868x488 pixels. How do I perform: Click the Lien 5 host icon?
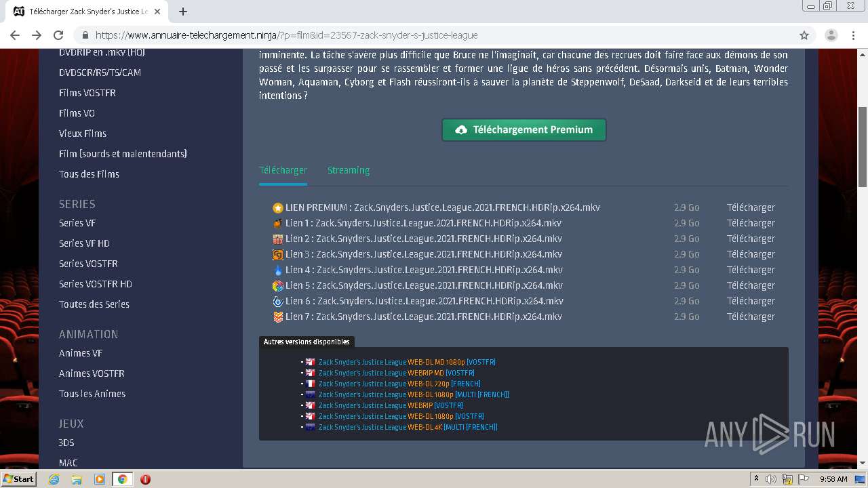click(x=278, y=286)
